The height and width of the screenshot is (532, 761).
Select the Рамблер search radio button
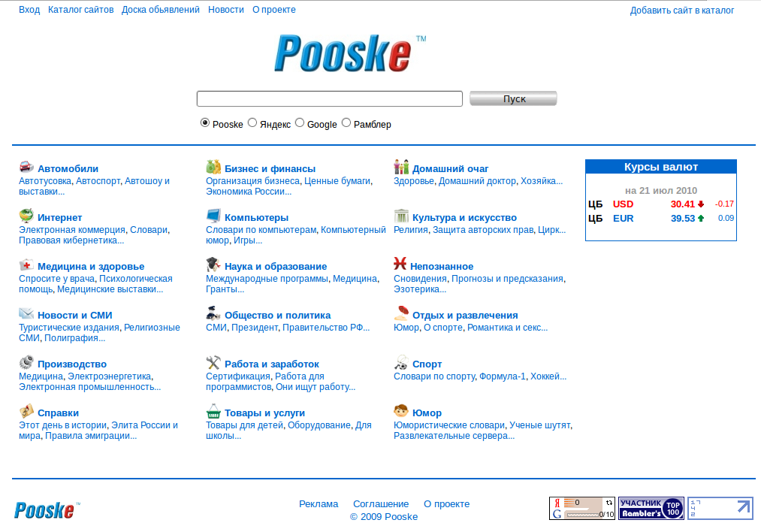click(x=346, y=122)
